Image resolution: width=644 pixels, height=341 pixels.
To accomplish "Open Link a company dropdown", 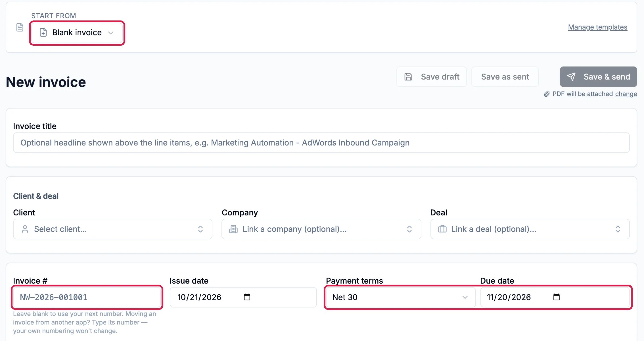I will 321,229.
